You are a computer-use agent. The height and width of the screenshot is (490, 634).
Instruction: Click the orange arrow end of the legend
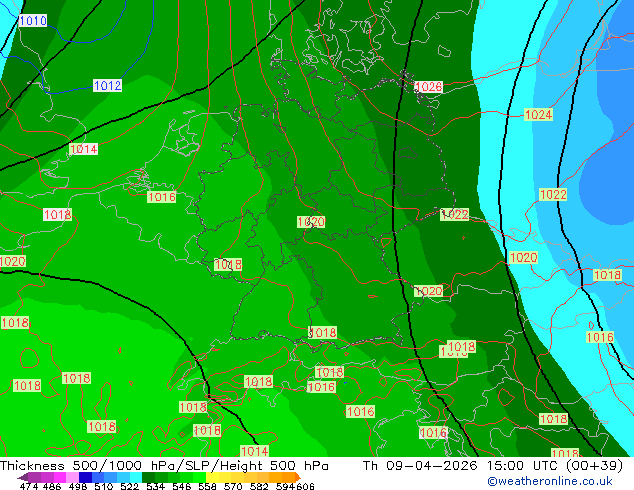[x=298, y=477]
